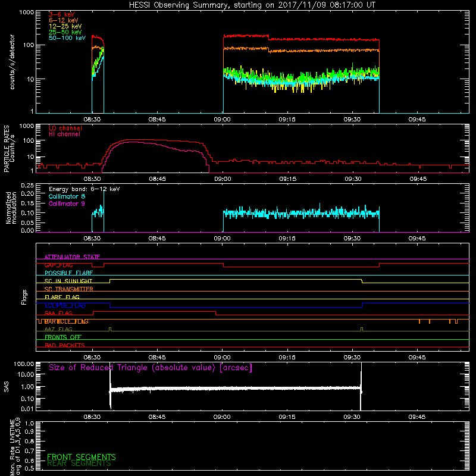Select the "Collimator 8" legend label
The height and width of the screenshot is (476, 476).
point(67,196)
